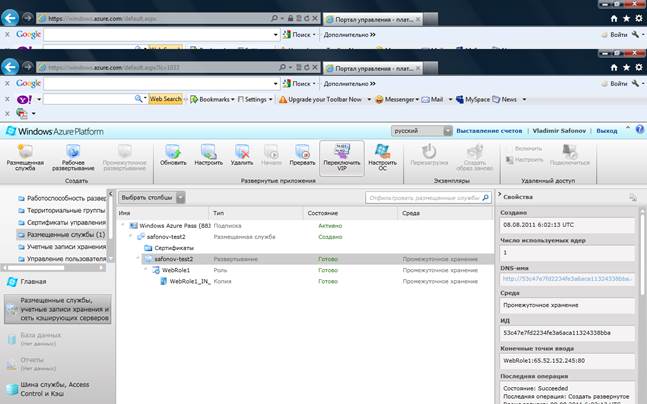647x404 pixels.
Task: Click the front browser address bar
Action: pyautogui.click(x=157, y=67)
